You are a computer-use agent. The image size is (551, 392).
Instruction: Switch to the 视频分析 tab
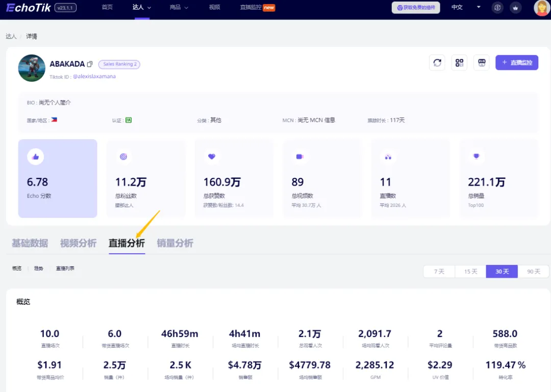[78, 243]
